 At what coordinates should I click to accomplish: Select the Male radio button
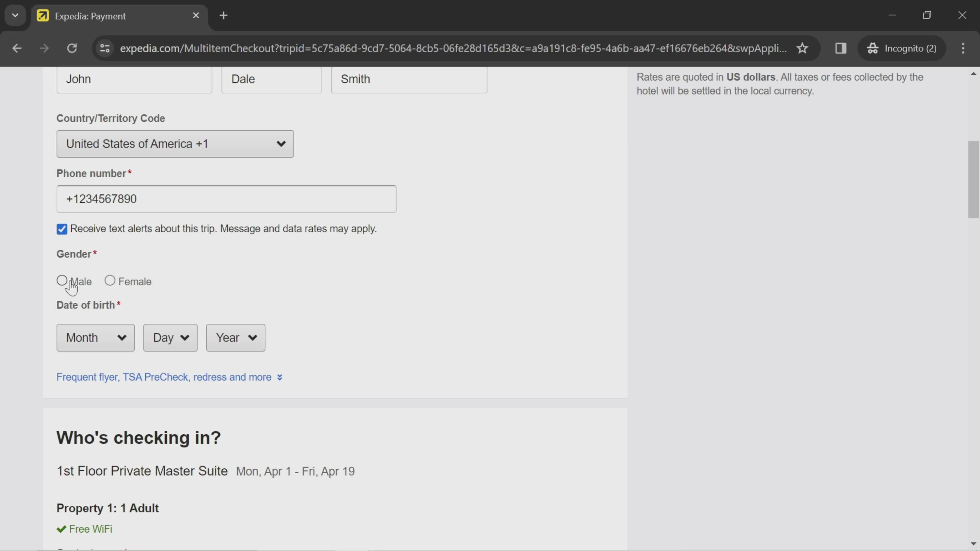tap(61, 281)
